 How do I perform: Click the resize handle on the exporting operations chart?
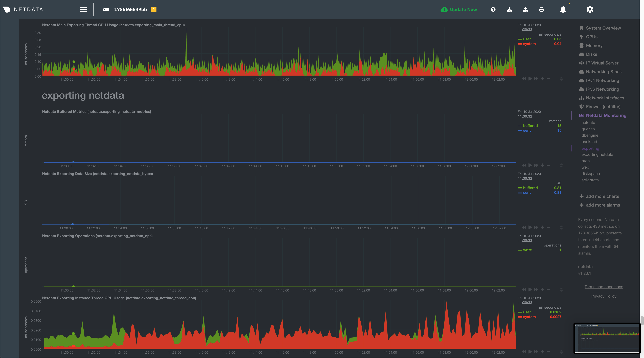click(561, 290)
